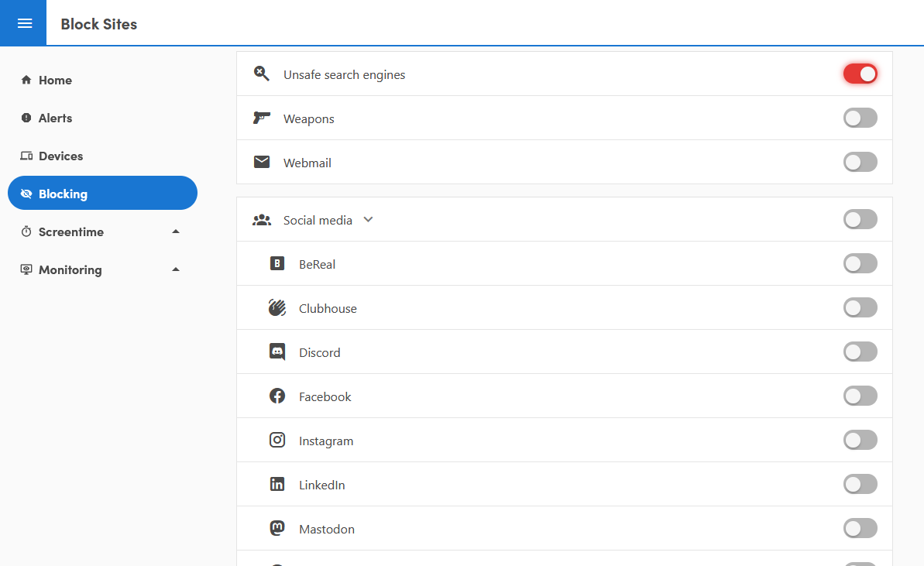The width and height of the screenshot is (924, 566).
Task: Click the Unsafe search engines label
Action: point(344,75)
